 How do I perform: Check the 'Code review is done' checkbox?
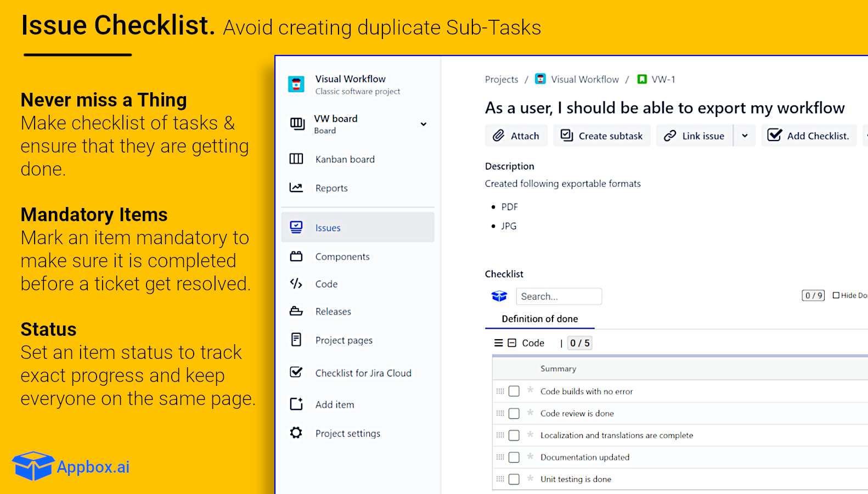(514, 413)
